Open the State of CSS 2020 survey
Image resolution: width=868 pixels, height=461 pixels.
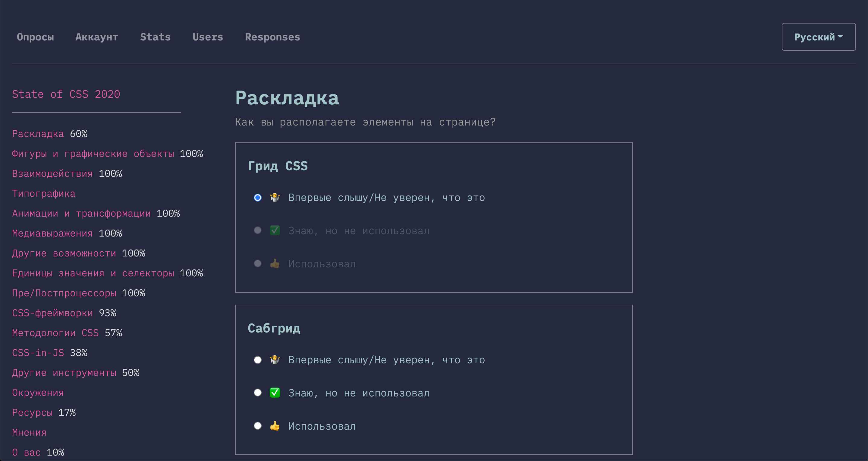pos(66,94)
